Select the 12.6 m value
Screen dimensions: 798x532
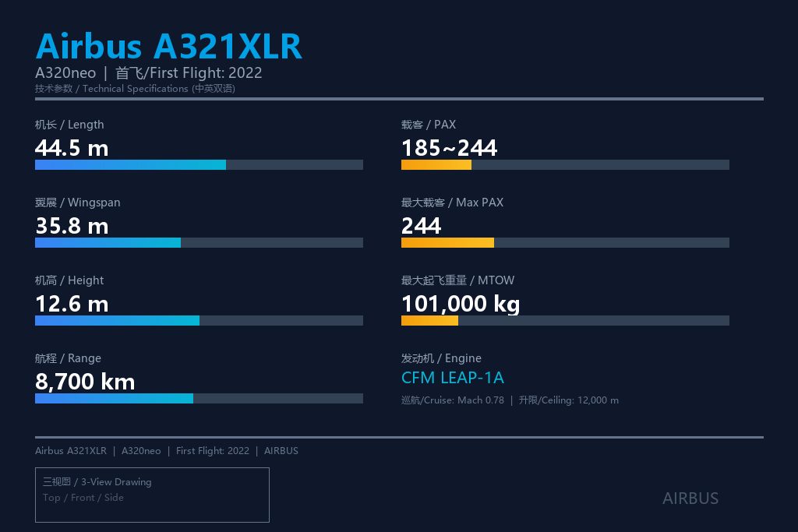(x=72, y=304)
